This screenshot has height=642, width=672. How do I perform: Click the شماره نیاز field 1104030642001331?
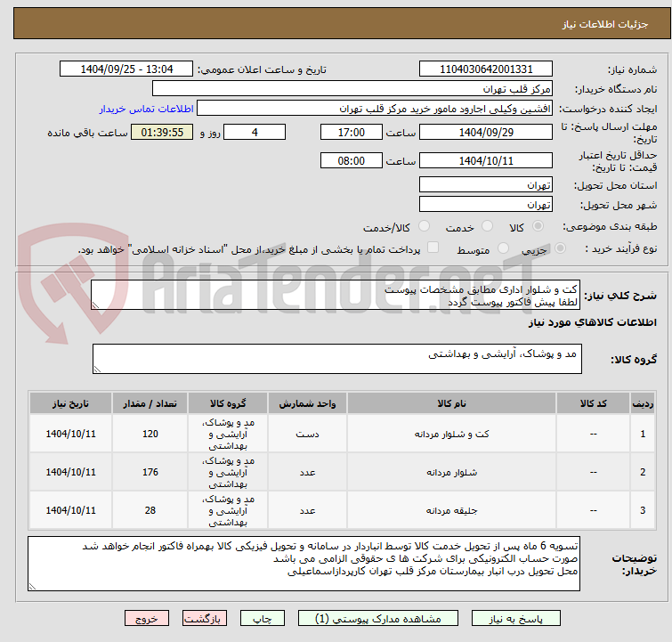point(486,69)
